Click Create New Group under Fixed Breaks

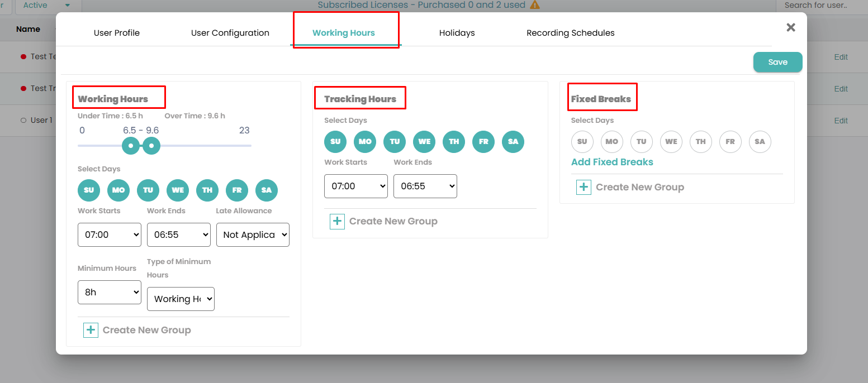pos(640,187)
